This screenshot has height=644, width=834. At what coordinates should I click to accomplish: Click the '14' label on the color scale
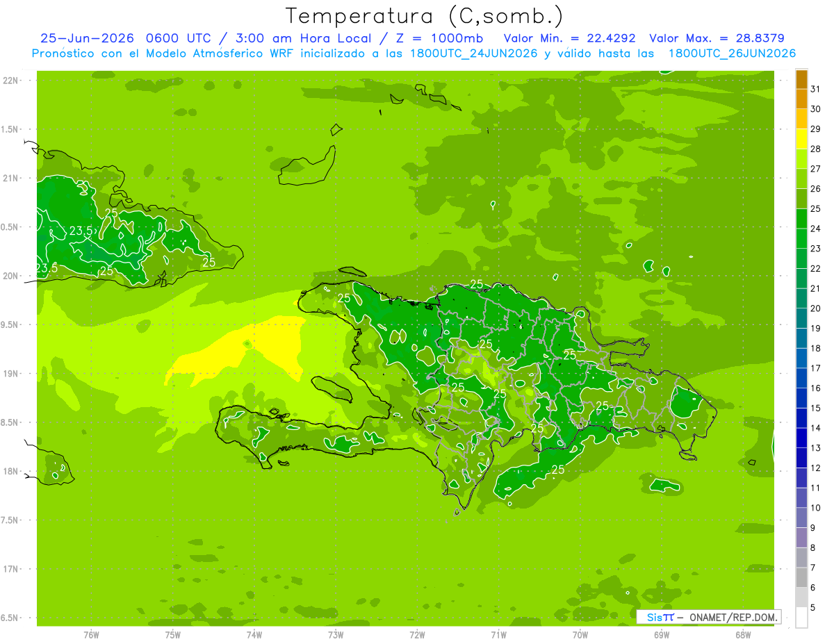coord(816,428)
